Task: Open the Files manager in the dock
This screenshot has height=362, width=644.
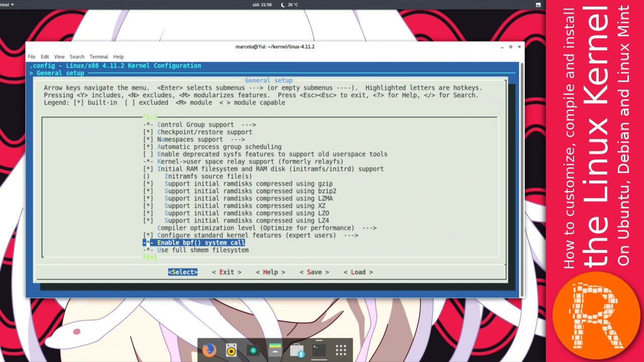Action: tap(275, 350)
